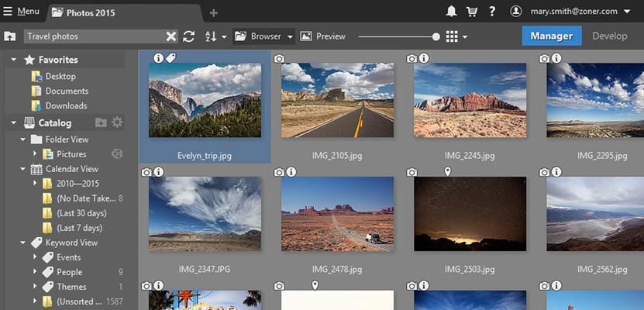
Task: Select the IMG_2478.jpg desert road photo
Action: 337,214
